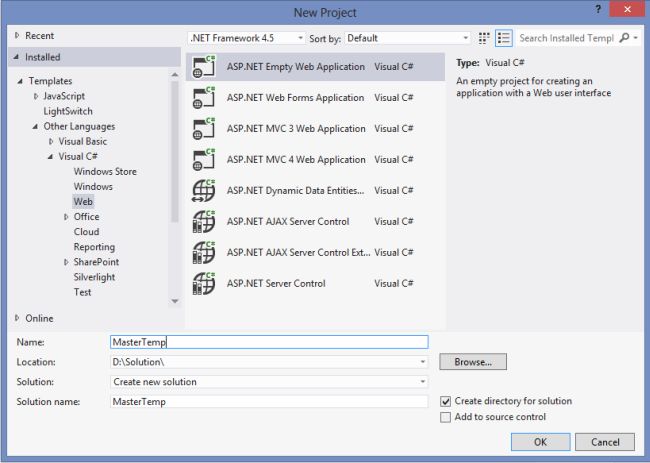Expand the JavaScript tree node
Image resolution: width=650 pixels, height=463 pixels.
[x=36, y=96]
